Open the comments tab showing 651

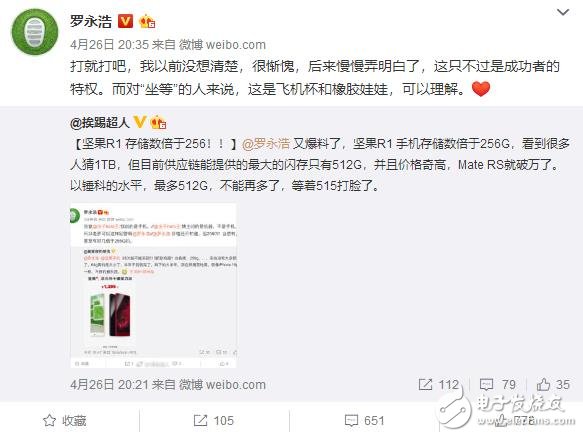coord(364,421)
